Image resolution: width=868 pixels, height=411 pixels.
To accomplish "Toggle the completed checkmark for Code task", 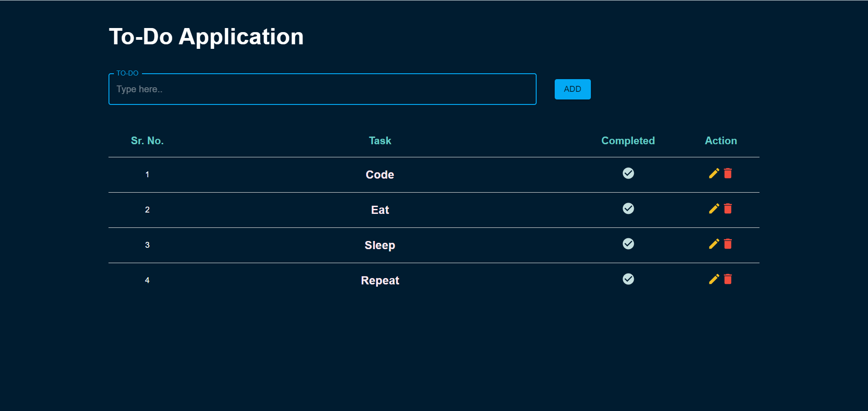I will 628,173.
